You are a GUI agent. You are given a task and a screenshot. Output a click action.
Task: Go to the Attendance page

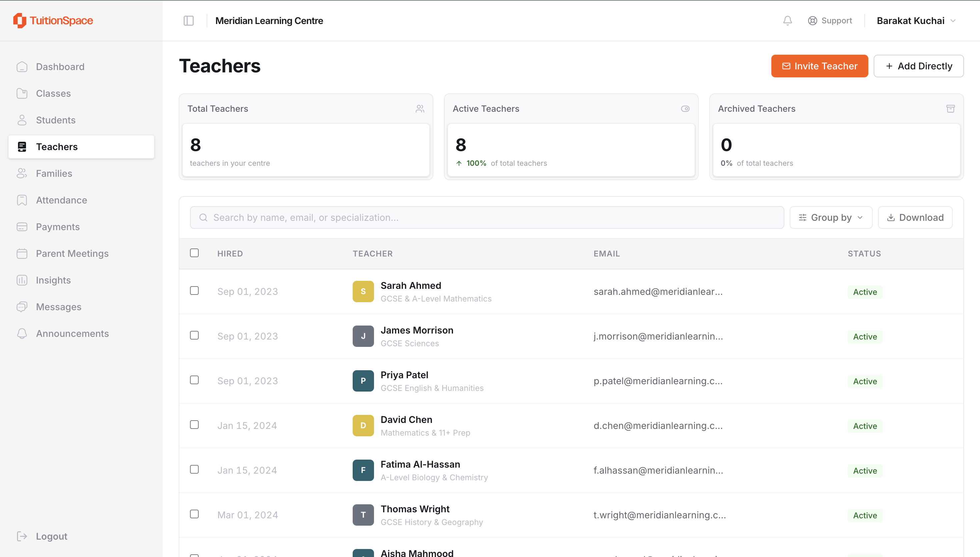click(81, 200)
